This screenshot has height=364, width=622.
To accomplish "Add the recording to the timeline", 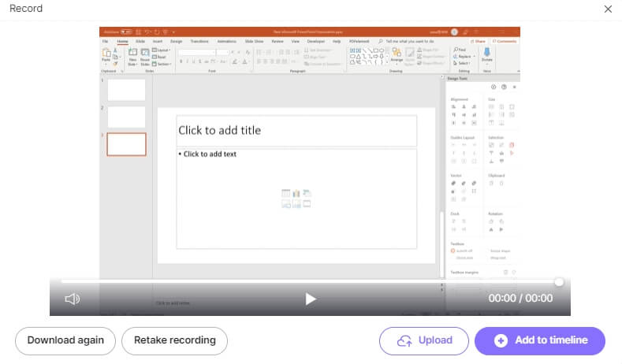I will click(540, 340).
